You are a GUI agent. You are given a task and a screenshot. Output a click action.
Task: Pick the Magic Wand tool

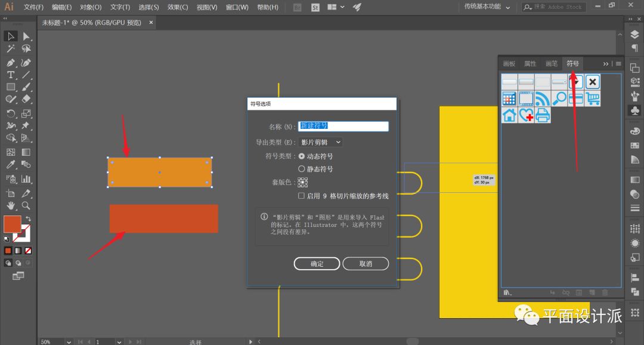[x=11, y=48]
